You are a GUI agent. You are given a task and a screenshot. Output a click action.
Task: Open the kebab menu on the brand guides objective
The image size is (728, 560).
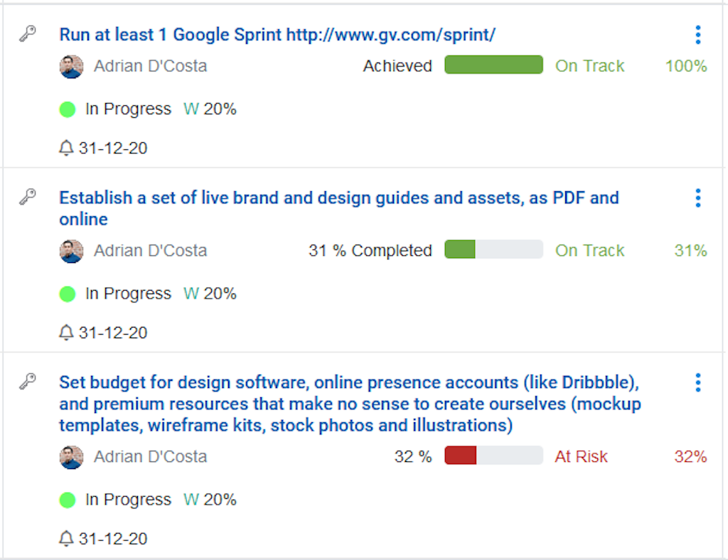click(697, 198)
